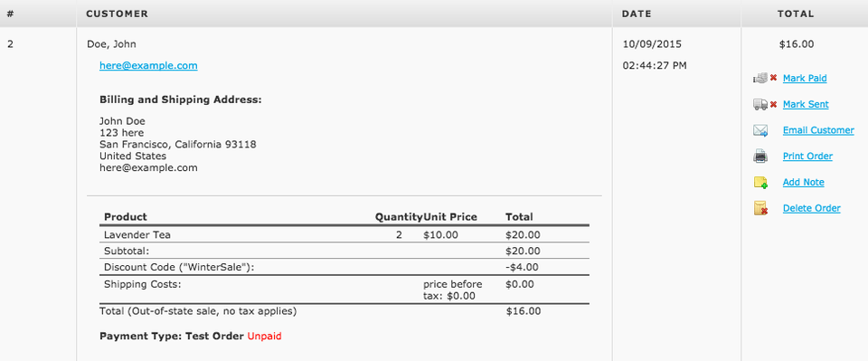The image size is (868, 361).
Task: Click the Total column header
Action: pos(796,14)
